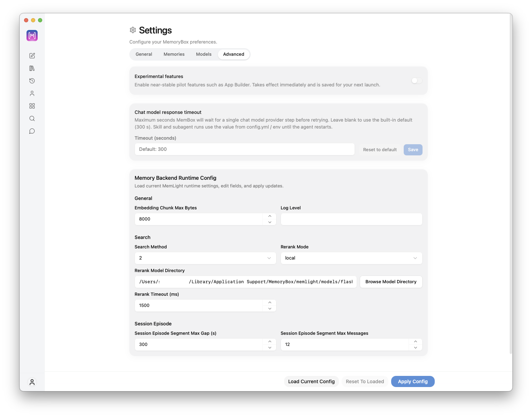Image resolution: width=532 pixels, height=417 pixels.
Task: Click the Settings gear icon in heading
Action: pyautogui.click(x=133, y=30)
